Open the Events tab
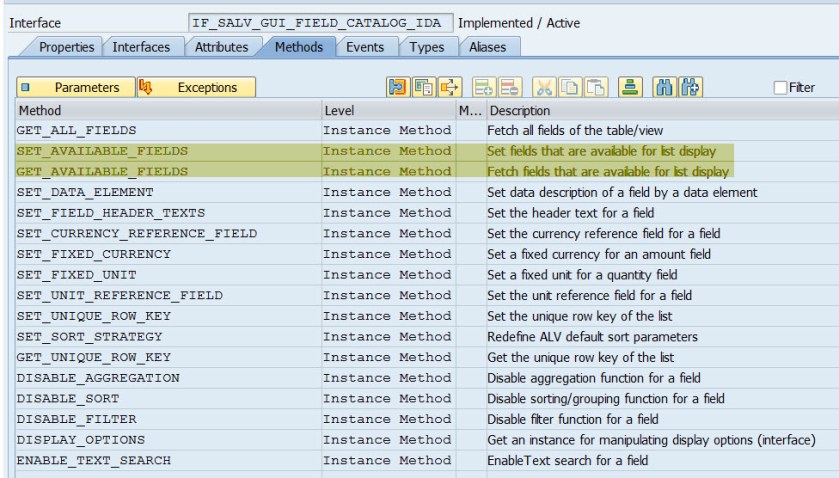Screen dimensions: 839x478 [x=364, y=47]
